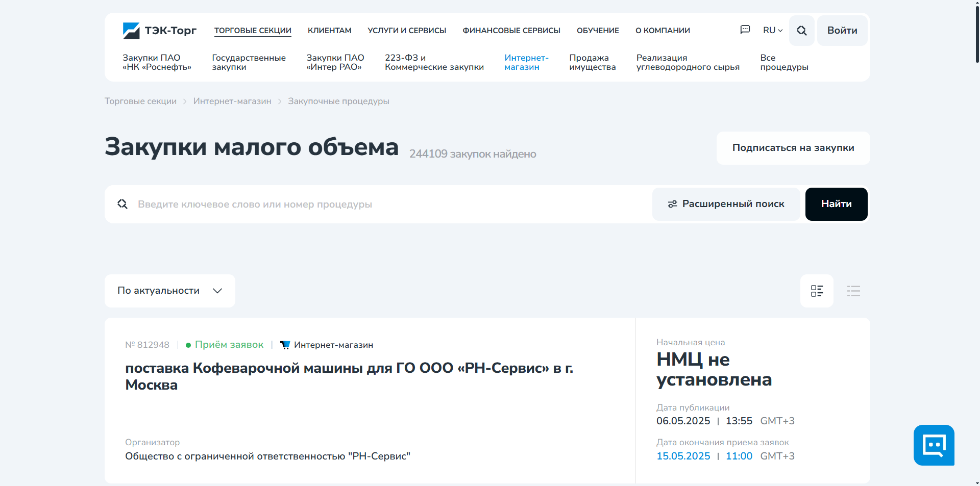Open the RU language dropdown

773,31
